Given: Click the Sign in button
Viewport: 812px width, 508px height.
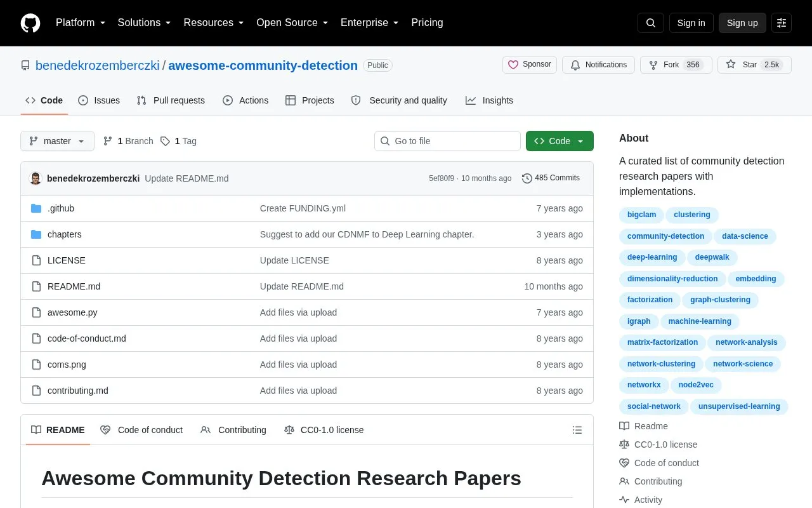Looking at the screenshot, I should point(691,23).
